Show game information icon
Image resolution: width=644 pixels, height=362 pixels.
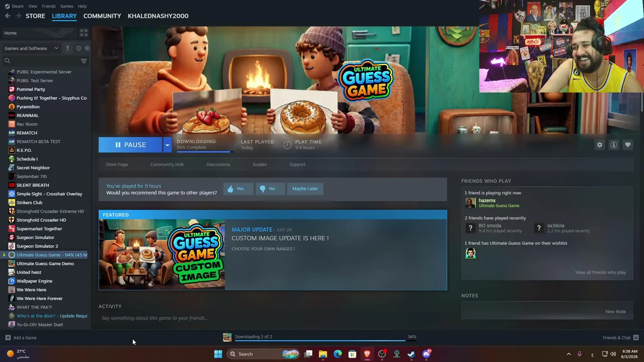(613, 145)
